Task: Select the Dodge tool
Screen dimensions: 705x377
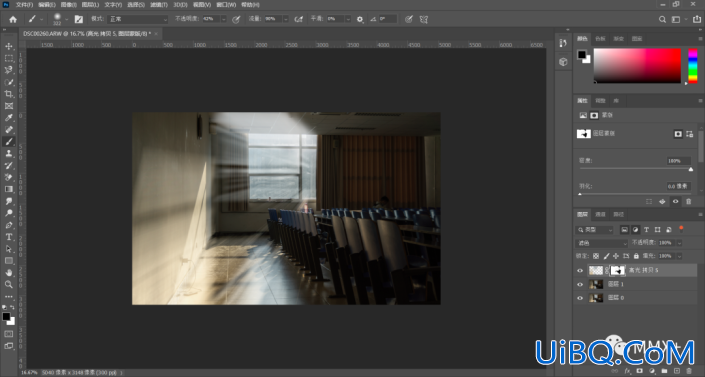Action: click(x=9, y=213)
